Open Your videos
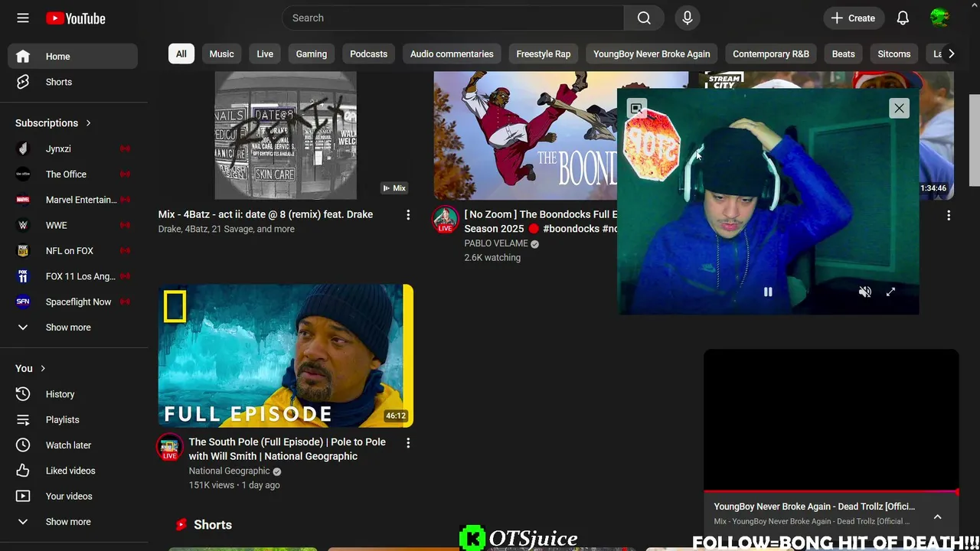This screenshot has width=980, height=551. [73, 496]
